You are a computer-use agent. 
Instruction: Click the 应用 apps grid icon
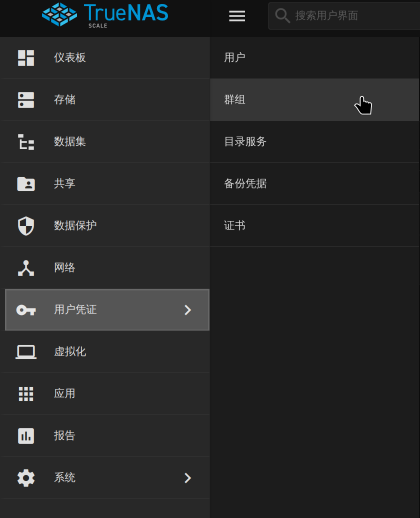26,394
